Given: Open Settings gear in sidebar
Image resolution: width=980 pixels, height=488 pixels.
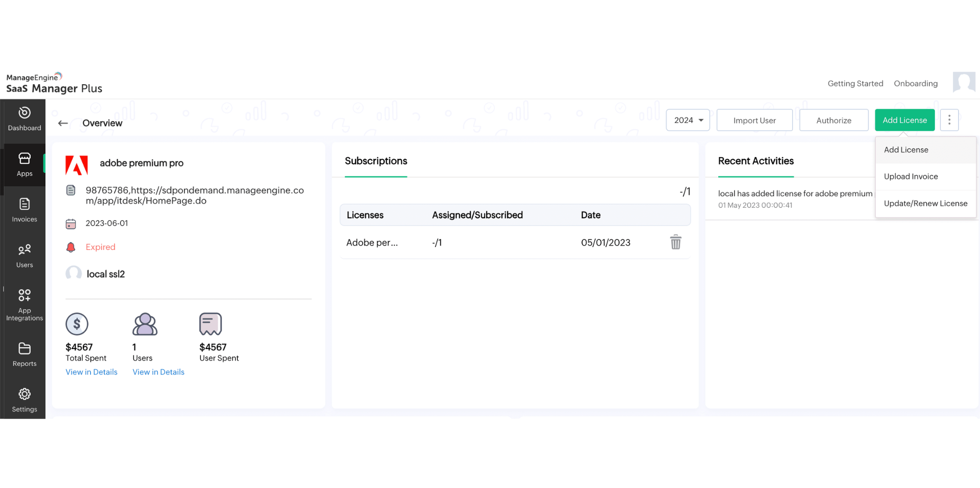Looking at the screenshot, I should coord(24,400).
